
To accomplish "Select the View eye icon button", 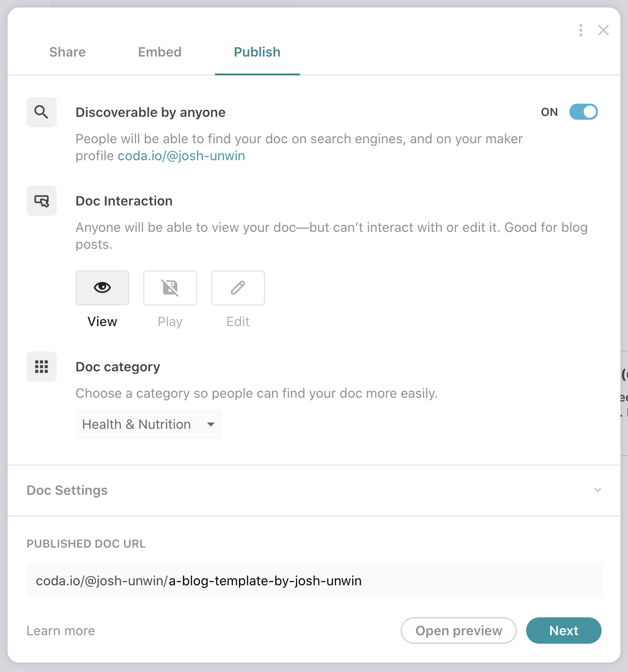I will click(102, 288).
